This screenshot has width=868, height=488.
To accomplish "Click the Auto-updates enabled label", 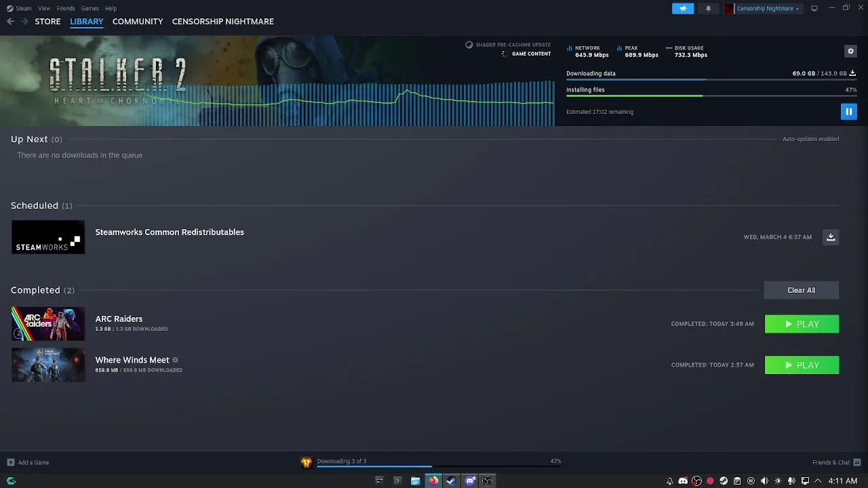I will click(810, 139).
